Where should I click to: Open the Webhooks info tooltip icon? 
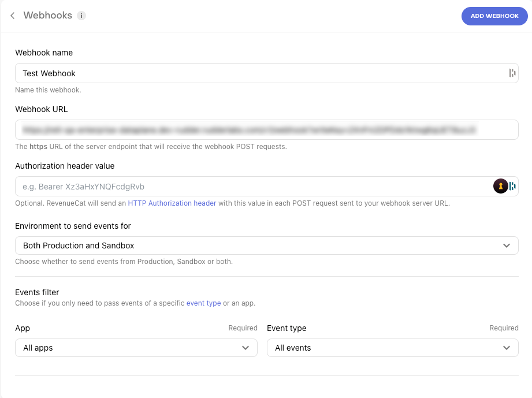click(x=81, y=16)
